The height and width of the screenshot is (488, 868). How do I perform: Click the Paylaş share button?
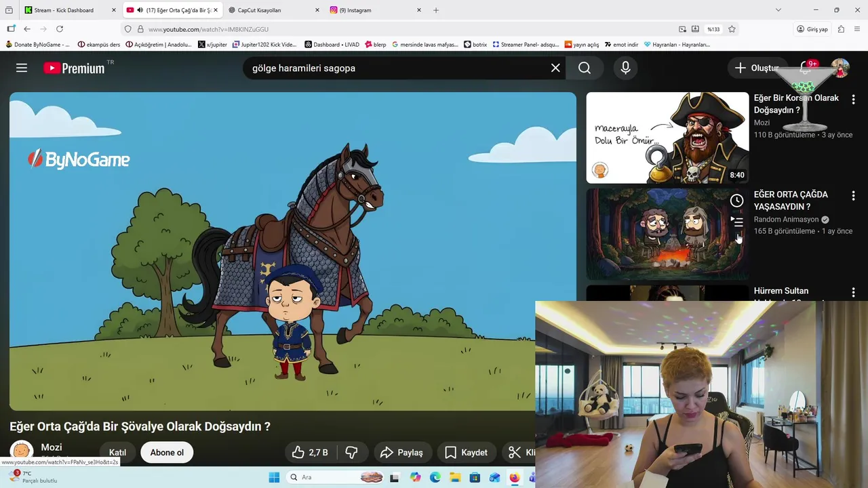[x=401, y=452]
